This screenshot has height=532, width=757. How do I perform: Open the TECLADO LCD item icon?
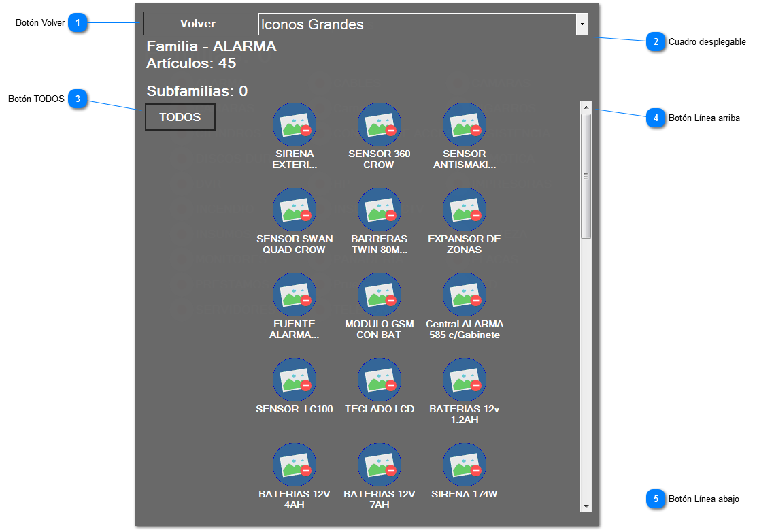(379, 380)
